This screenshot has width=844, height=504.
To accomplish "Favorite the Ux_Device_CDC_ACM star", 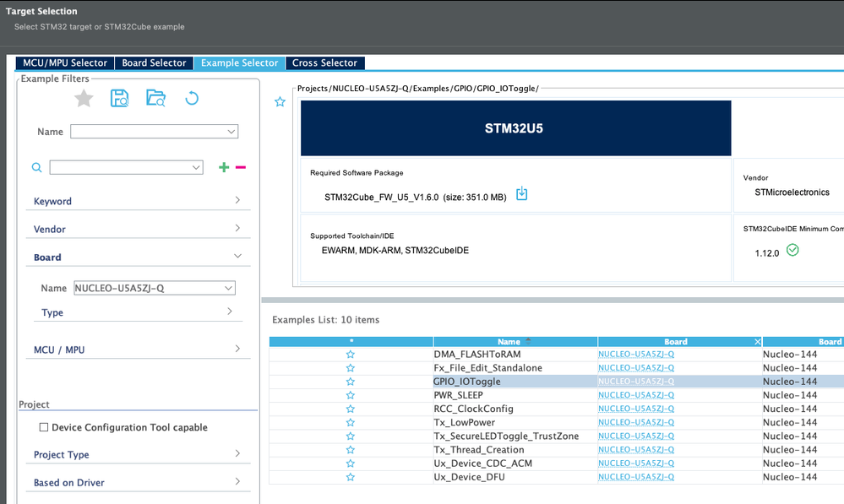I will [x=351, y=463].
